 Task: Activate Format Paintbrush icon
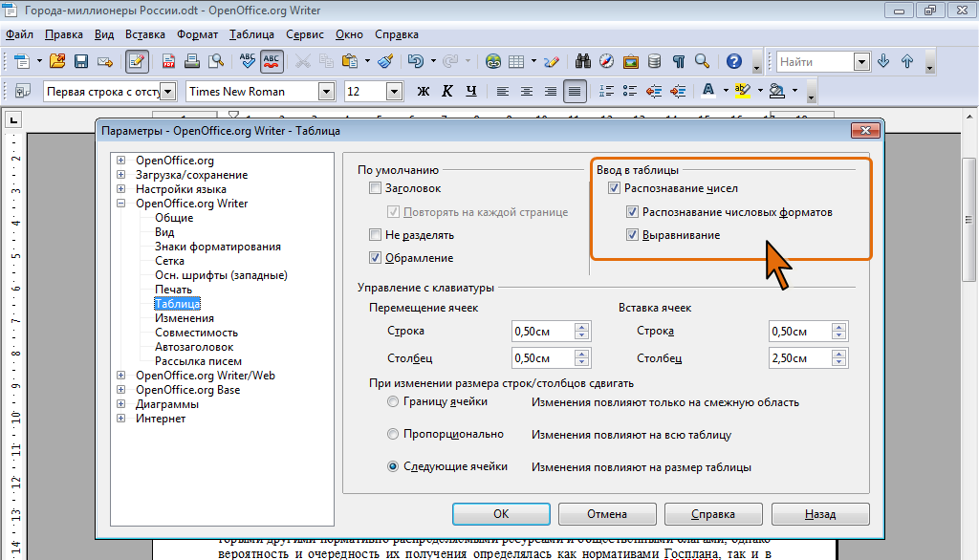click(x=386, y=61)
